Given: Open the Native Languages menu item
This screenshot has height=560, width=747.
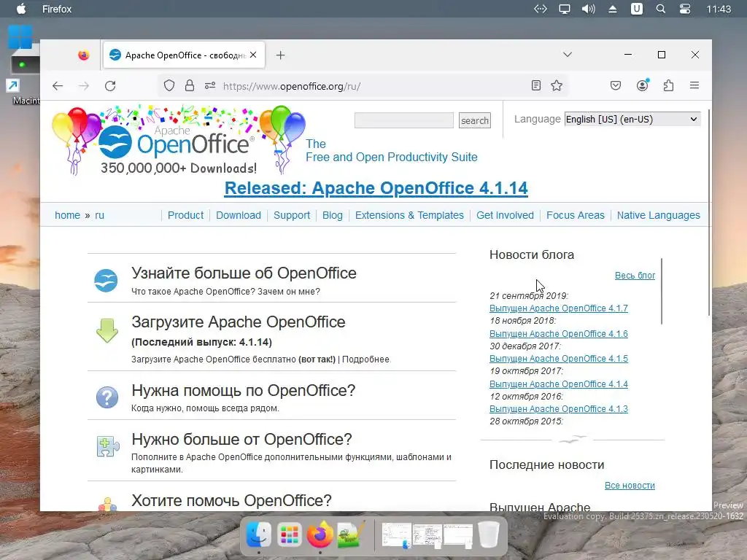Looking at the screenshot, I should tap(659, 215).
